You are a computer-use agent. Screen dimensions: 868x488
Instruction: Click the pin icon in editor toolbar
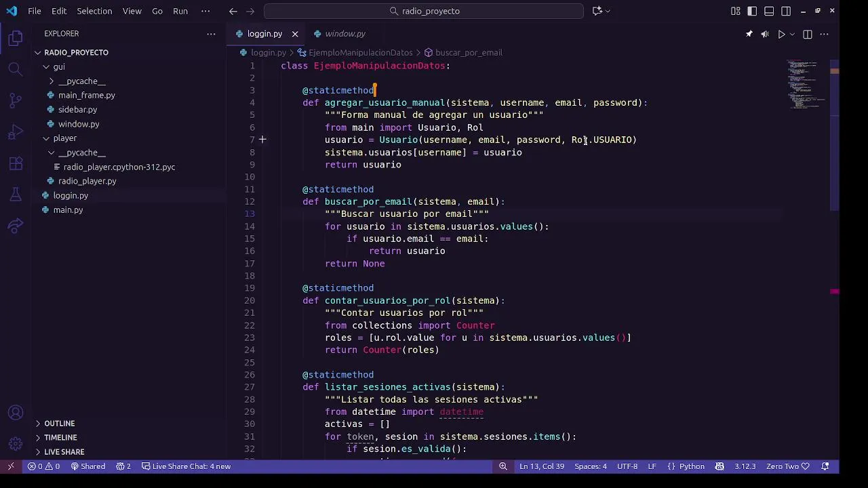point(749,34)
